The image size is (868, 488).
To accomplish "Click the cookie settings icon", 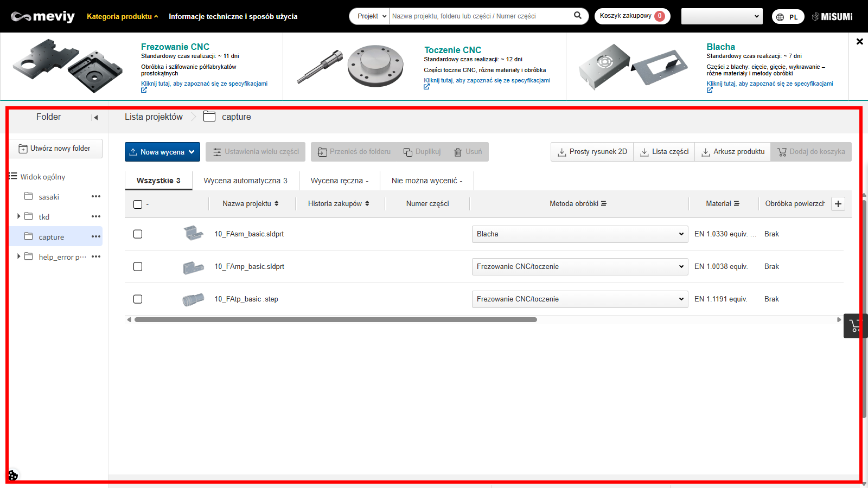I will (13, 476).
